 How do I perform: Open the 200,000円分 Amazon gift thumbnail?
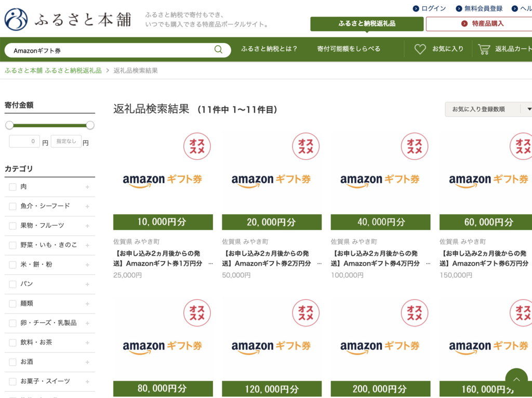pyautogui.click(x=381, y=347)
